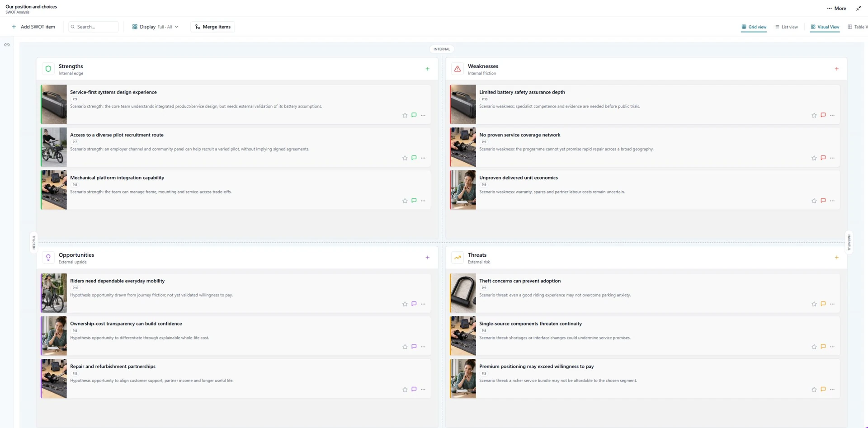Click the Weaknesses warning triangle icon
This screenshot has width=868, height=428.
click(x=458, y=69)
